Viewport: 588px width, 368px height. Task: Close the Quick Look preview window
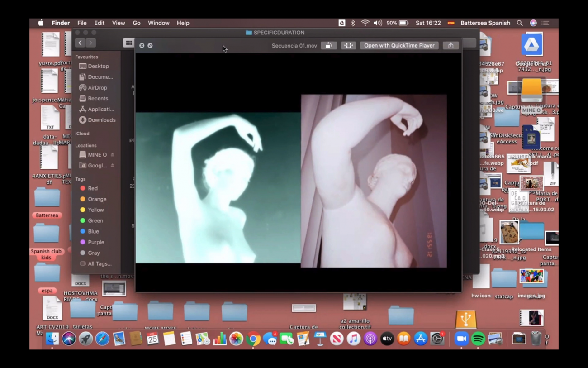click(x=142, y=45)
